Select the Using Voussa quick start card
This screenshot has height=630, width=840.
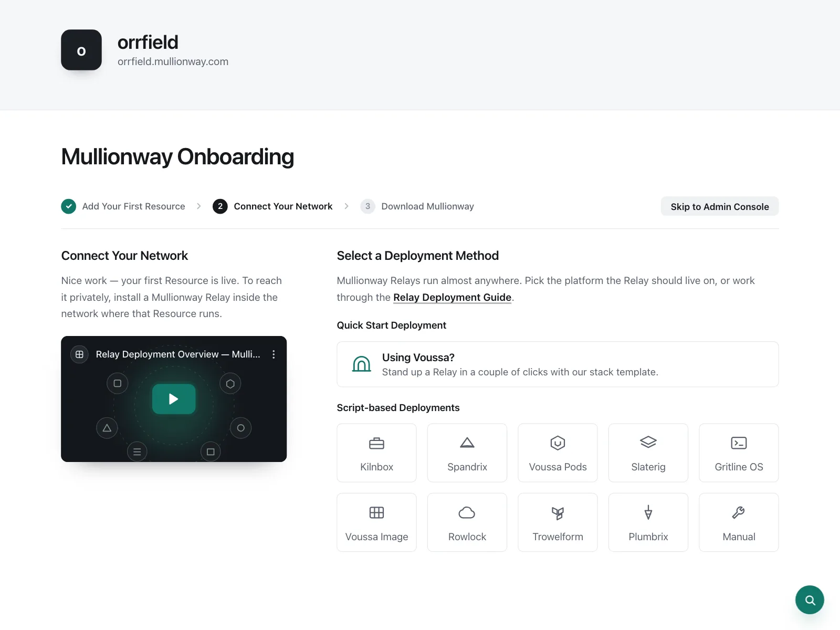(558, 364)
